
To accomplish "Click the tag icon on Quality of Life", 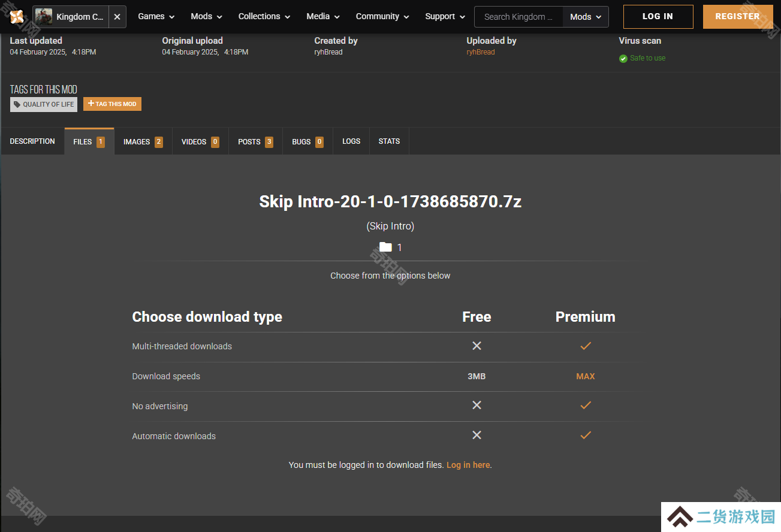I will pyautogui.click(x=17, y=104).
